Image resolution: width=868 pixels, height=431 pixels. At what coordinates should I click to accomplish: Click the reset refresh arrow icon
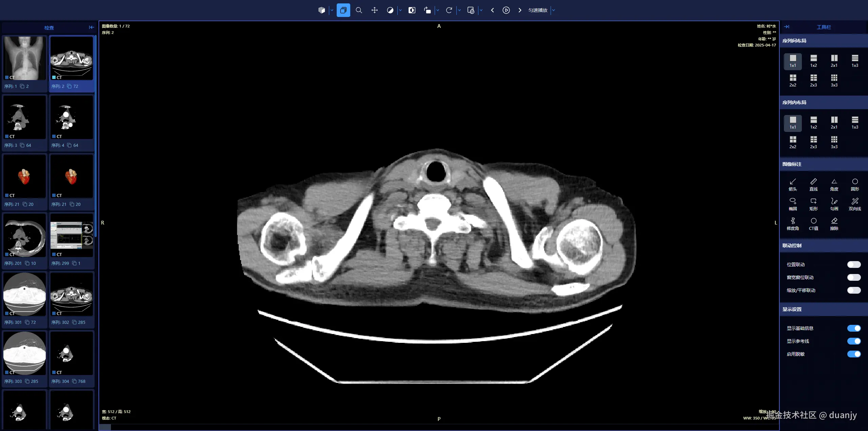pos(449,10)
